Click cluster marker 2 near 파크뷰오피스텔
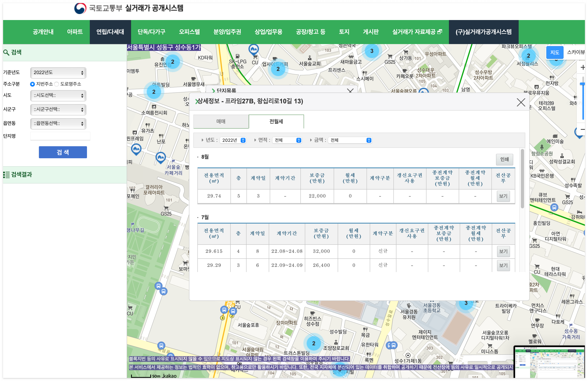The width and height of the screenshot is (588, 381). coord(528,55)
